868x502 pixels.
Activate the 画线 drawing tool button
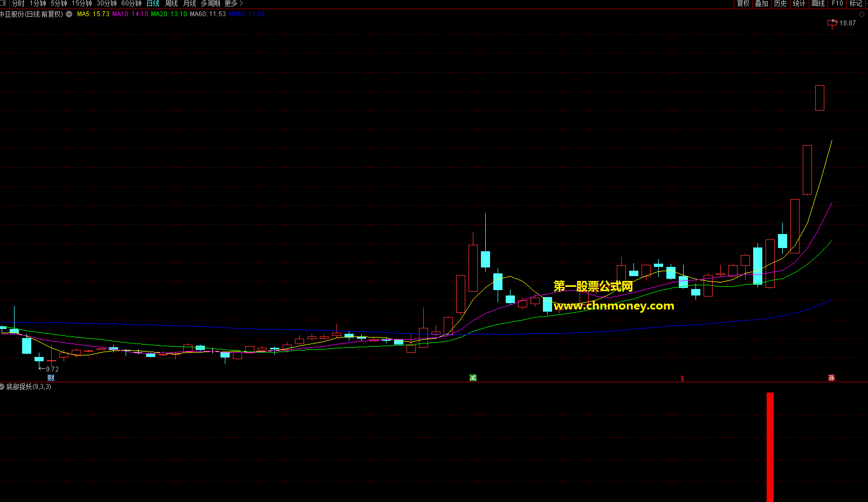coord(818,3)
